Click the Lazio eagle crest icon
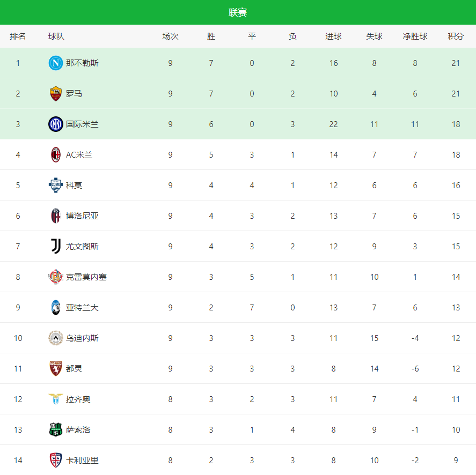This screenshot has width=476, height=475. 56,399
